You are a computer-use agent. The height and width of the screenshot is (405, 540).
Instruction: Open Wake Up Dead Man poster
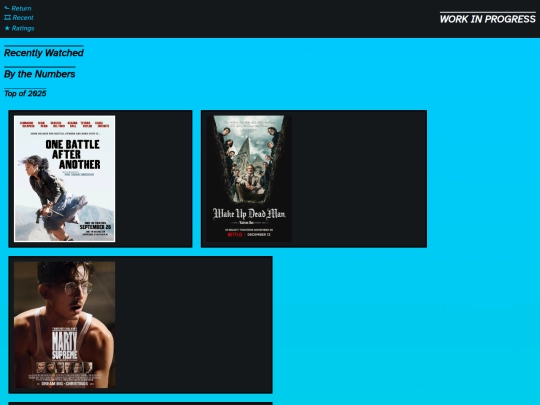(x=249, y=179)
